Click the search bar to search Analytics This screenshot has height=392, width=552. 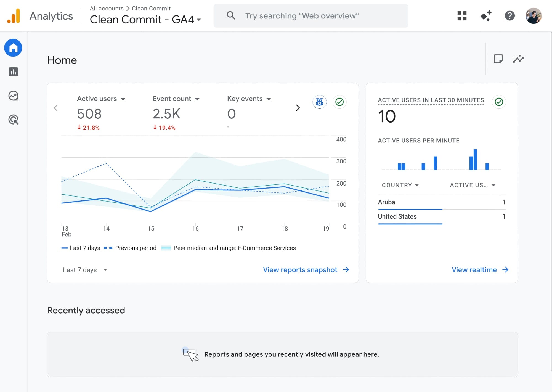[x=310, y=16]
